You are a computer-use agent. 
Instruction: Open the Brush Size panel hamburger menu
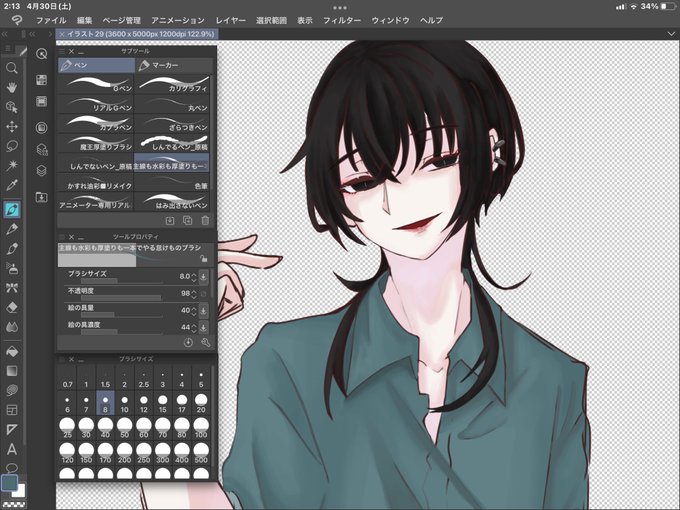pos(62,360)
